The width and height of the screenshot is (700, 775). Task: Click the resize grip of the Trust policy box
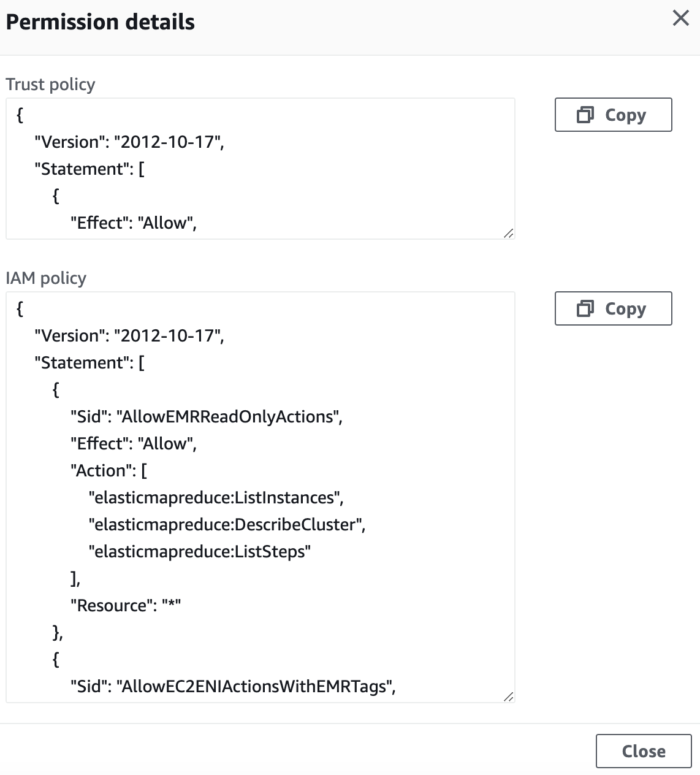(508, 233)
